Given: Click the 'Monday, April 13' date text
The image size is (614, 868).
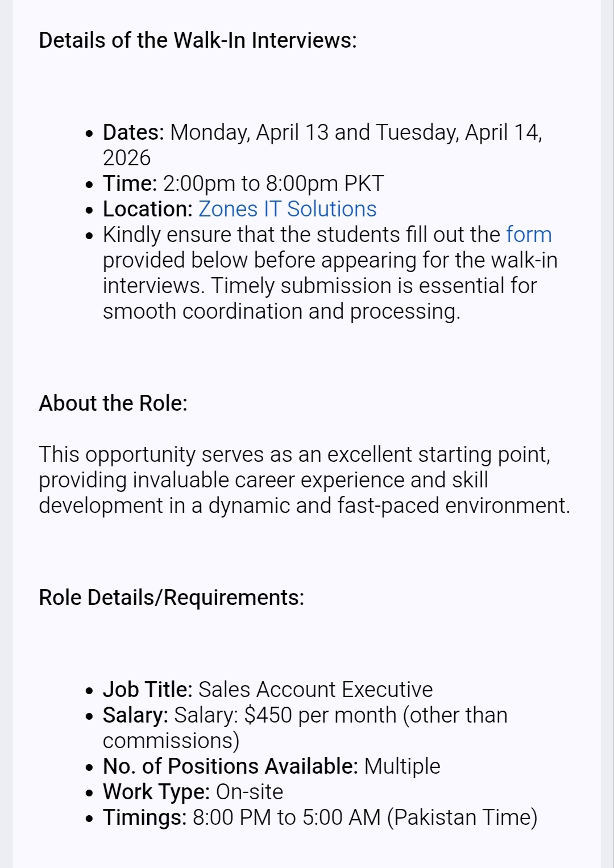Looking at the screenshot, I should (249, 132).
